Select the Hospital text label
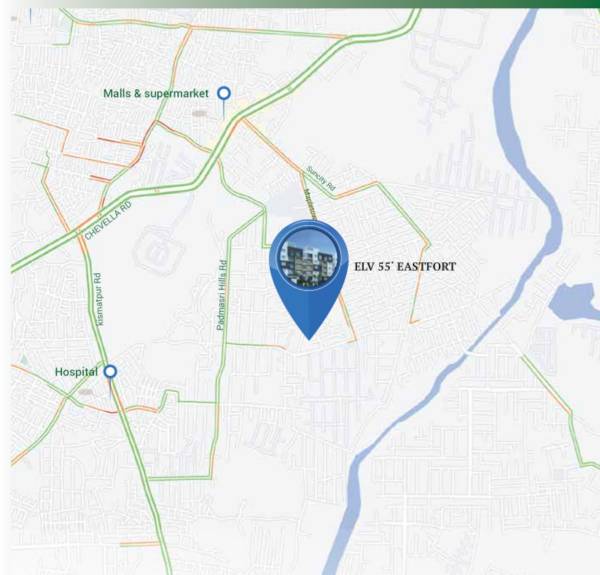 click(x=76, y=372)
